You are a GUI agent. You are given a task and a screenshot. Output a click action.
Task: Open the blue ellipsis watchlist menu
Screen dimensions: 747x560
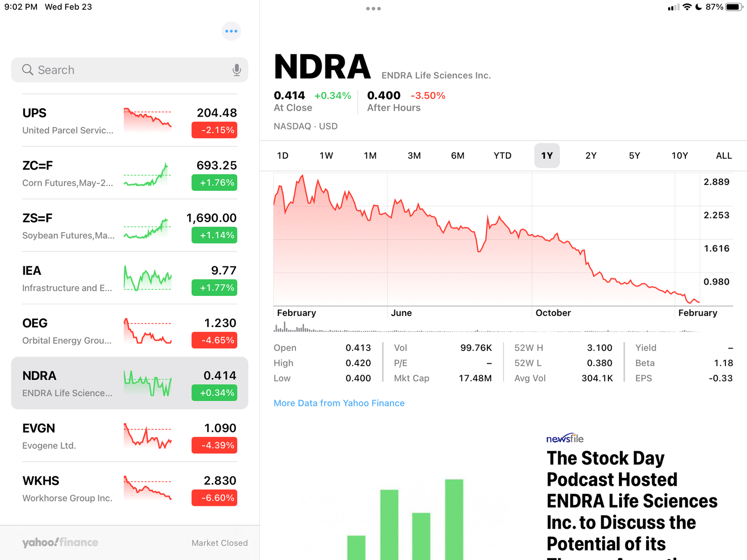tap(231, 31)
